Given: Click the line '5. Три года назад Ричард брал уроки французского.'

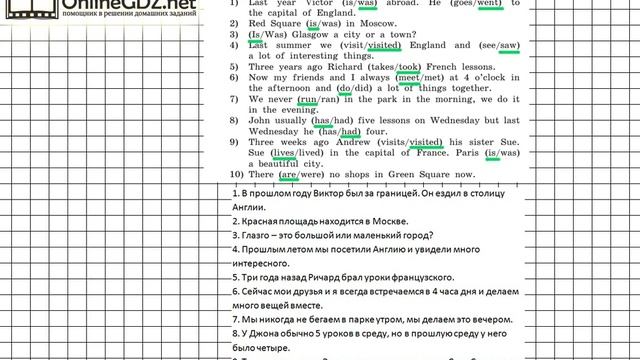Looking at the screenshot, I should click(x=343, y=278).
